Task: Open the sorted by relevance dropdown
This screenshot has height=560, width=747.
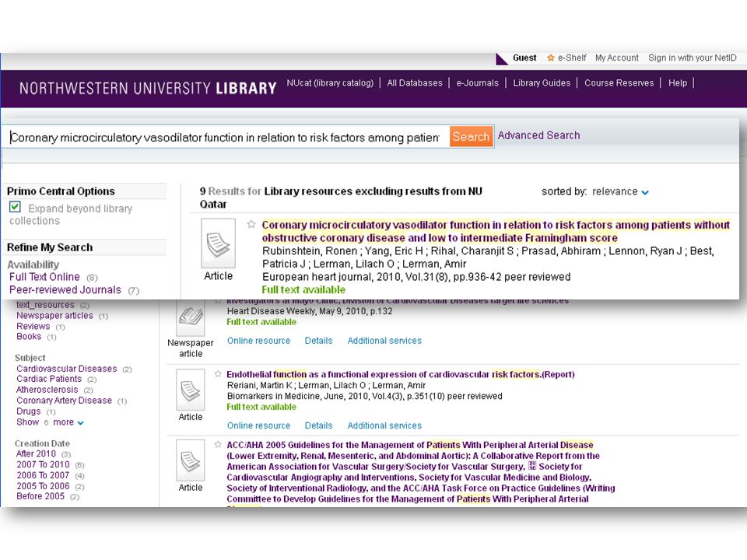Action: pyautogui.click(x=620, y=191)
